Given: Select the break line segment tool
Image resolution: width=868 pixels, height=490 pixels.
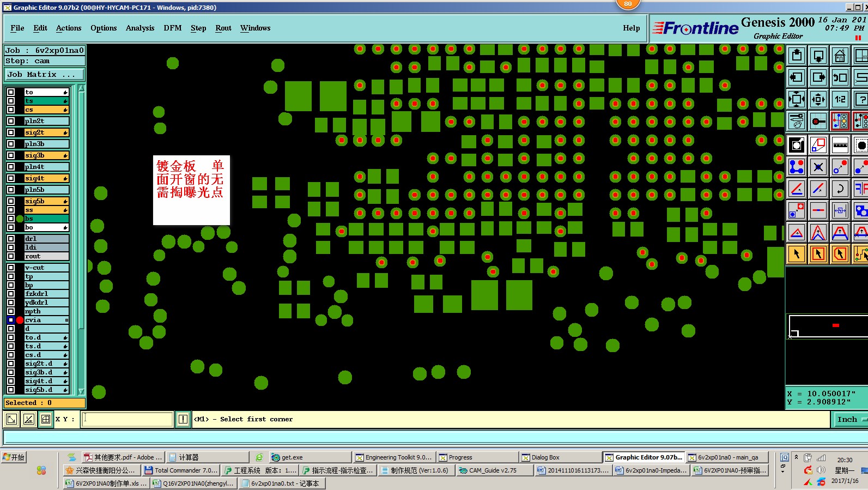Looking at the screenshot, I should click(x=818, y=210).
